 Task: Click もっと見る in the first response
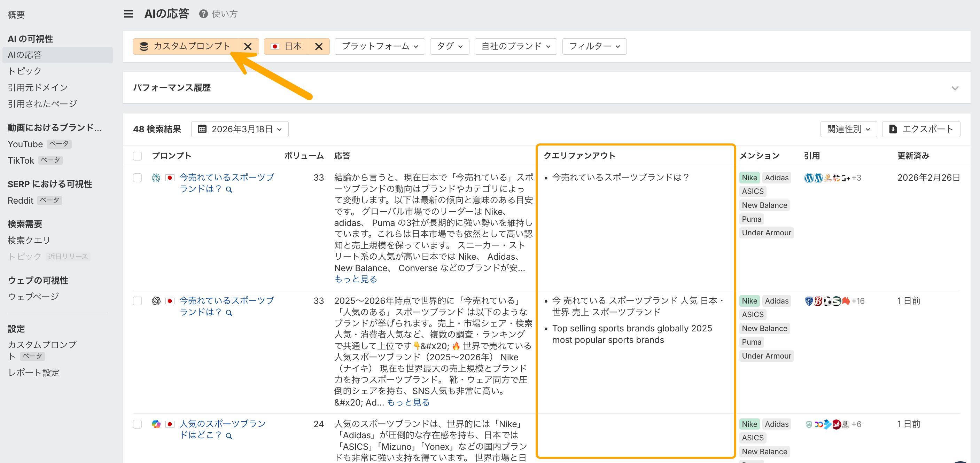[x=355, y=279]
